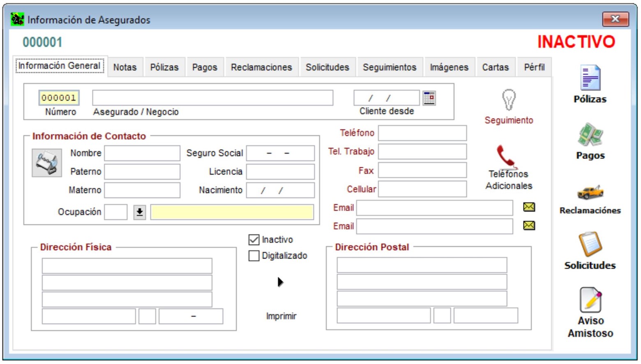The image size is (641, 364).
Task: Send mail using the second Email envelope icon
Action: click(x=529, y=226)
